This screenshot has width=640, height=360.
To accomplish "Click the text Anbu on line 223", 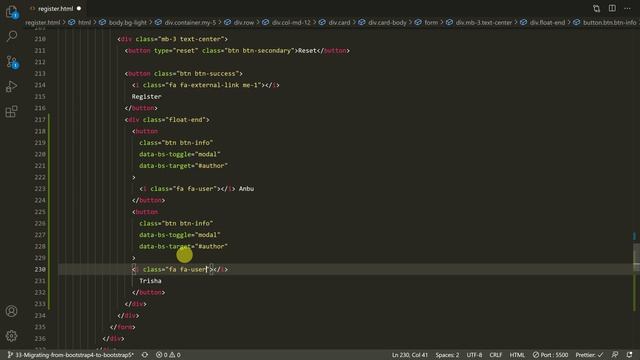I will pos(246,189).
